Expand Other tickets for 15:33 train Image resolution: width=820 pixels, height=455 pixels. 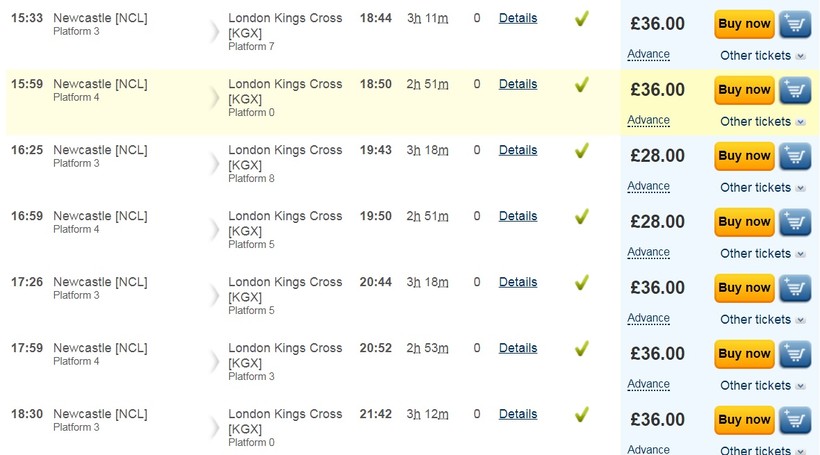point(762,56)
